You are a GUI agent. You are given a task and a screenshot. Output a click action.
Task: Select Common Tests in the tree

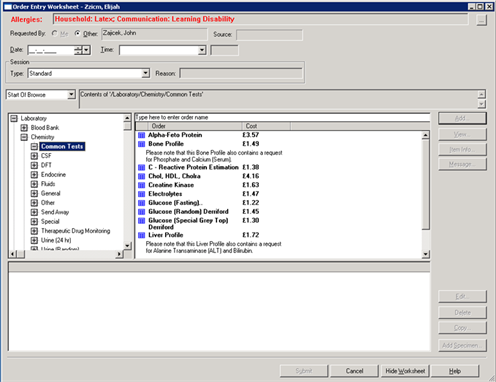62,146
